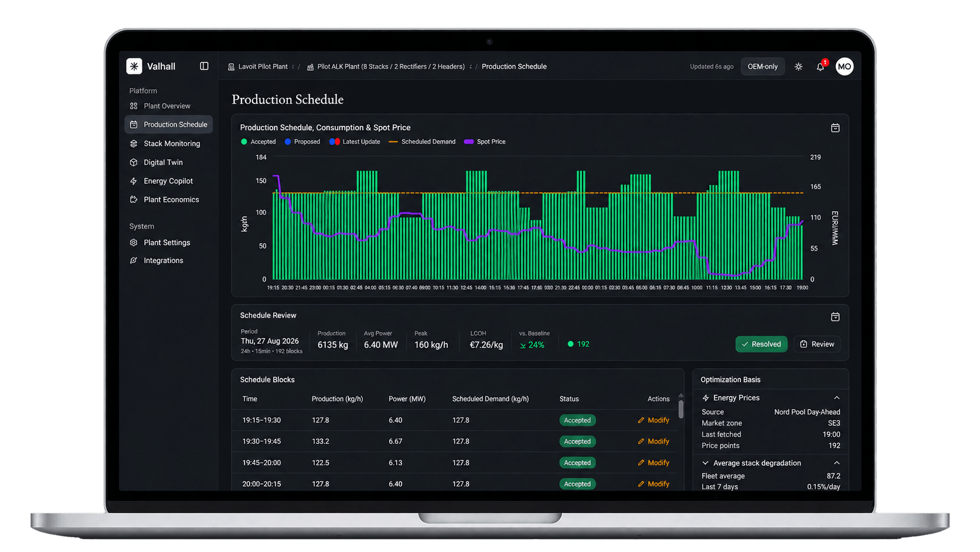
Task: Click the OEM-only button
Action: (x=763, y=67)
